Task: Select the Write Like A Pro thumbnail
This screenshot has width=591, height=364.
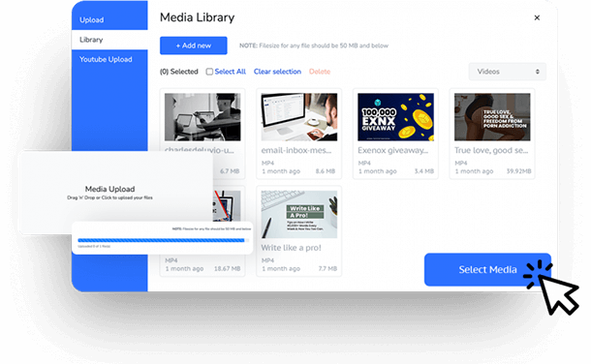Action: click(x=299, y=214)
